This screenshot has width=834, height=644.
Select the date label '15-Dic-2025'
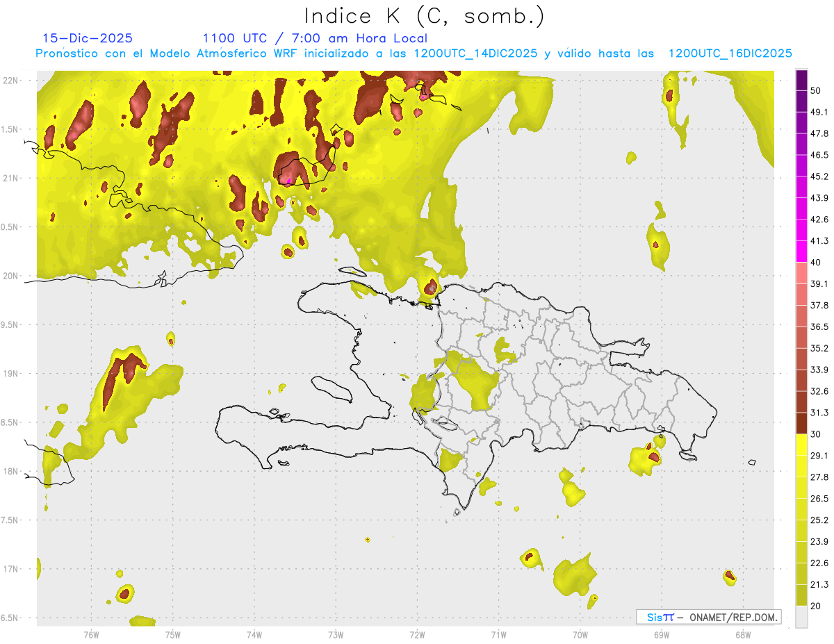click(x=88, y=38)
